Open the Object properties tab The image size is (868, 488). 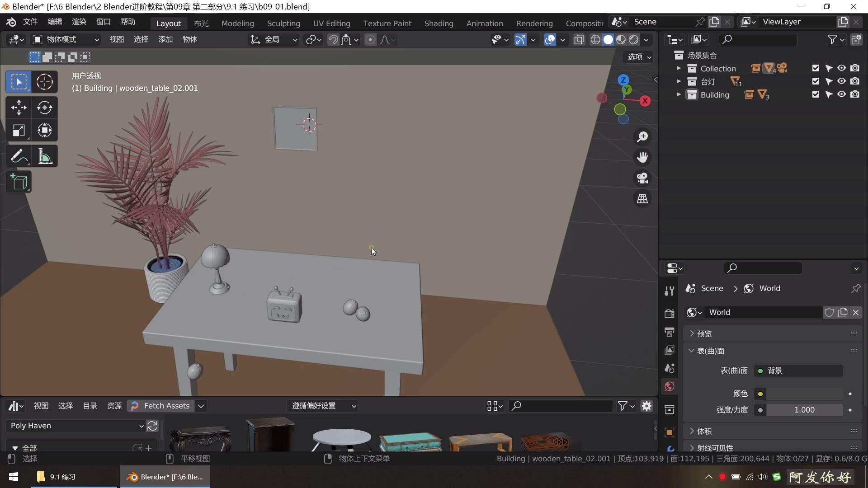[x=670, y=433]
